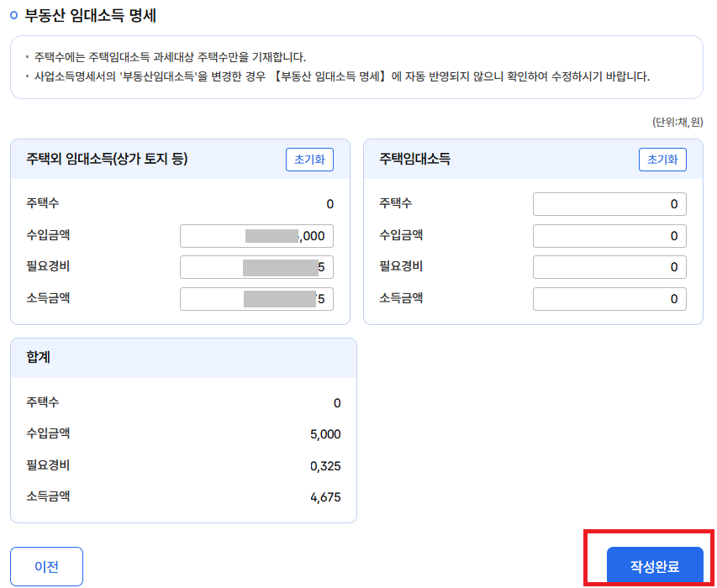The image size is (717, 588).
Task: Focus 주택수 input under 주택임대소득
Action: 609,204
